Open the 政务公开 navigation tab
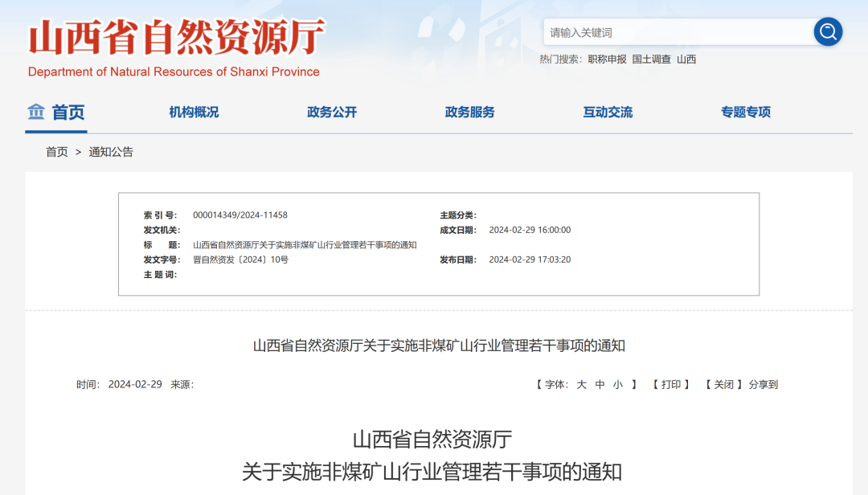Image resolution: width=868 pixels, height=495 pixels. [x=332, y=112]
